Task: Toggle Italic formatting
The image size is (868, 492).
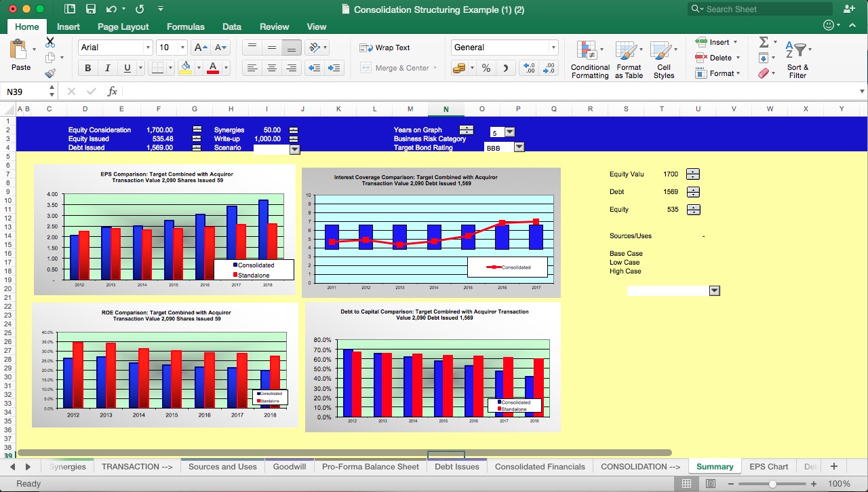Action: [107, 68]
